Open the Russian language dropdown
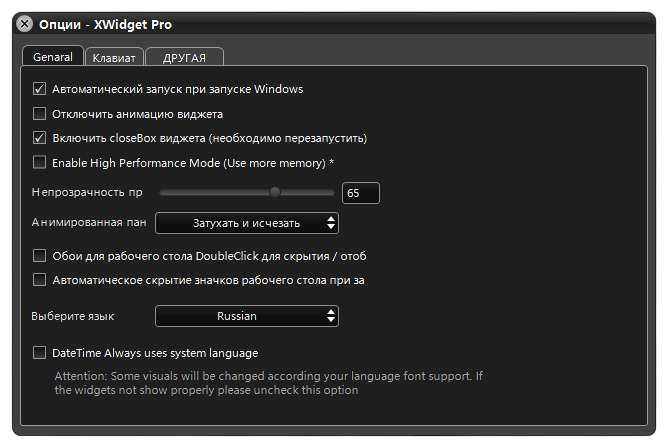The height and width of the screenshot is (448, 668). (247, 316)
